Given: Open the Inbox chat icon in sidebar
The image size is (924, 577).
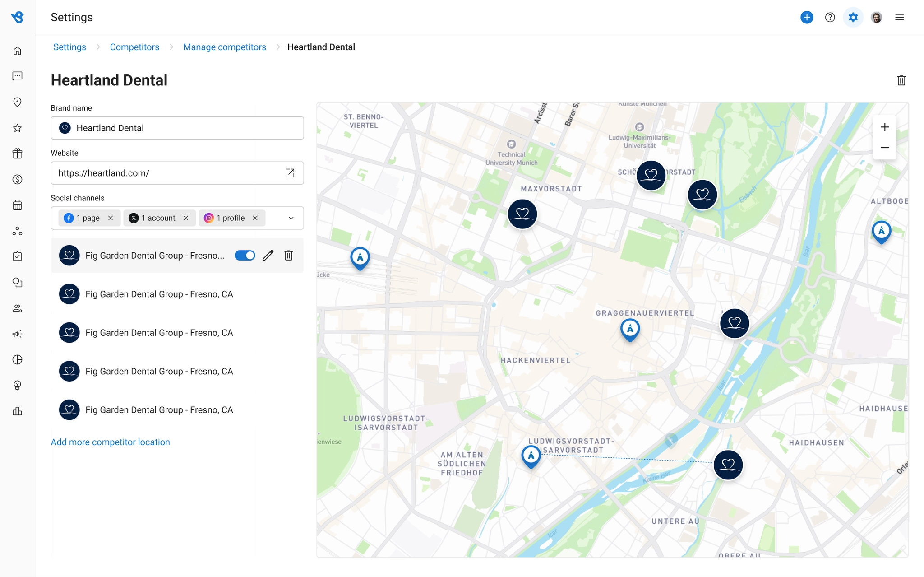Looking at the screenshot, I should (x=17, y=76).
